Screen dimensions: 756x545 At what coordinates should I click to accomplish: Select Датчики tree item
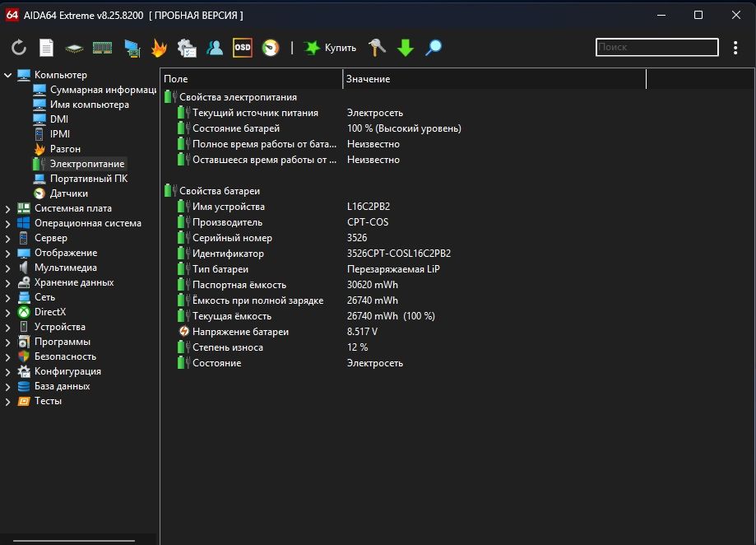click(x=61, y=193)
